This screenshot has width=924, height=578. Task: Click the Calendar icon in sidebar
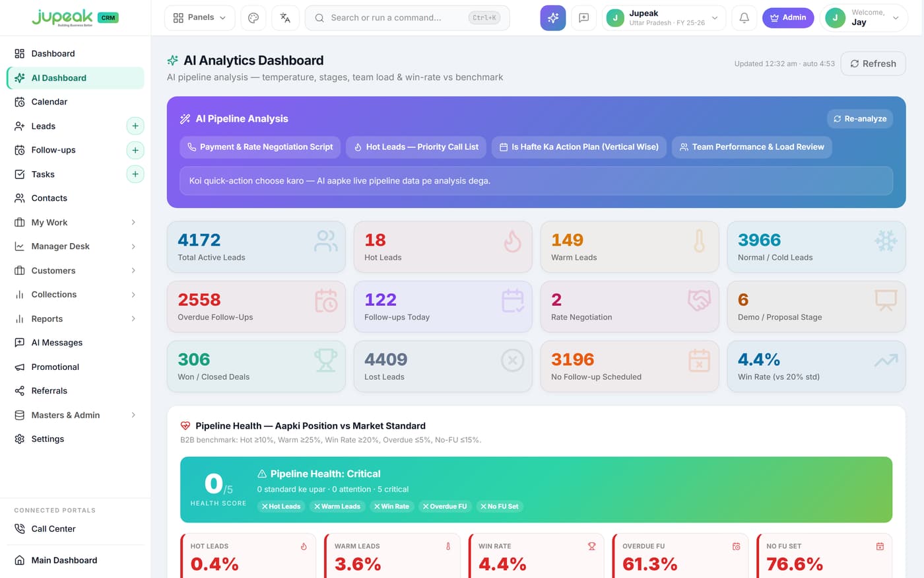(20, 102)
